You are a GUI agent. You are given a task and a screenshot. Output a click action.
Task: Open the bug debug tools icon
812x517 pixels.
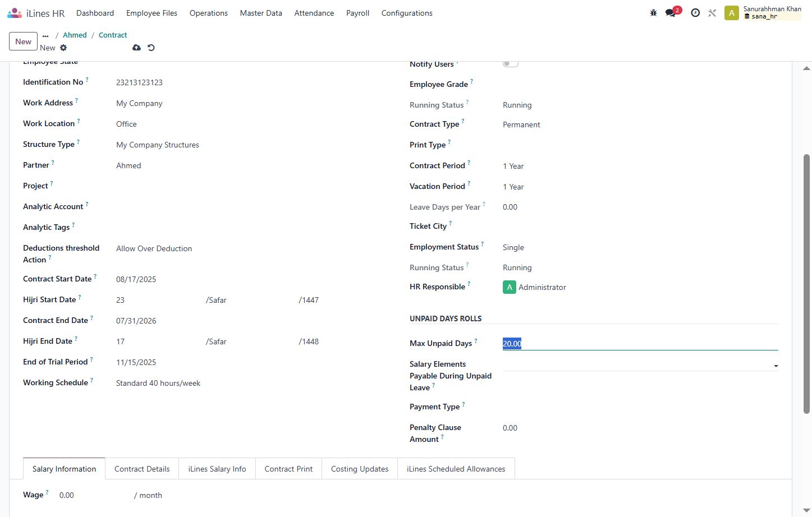(653, 13)
